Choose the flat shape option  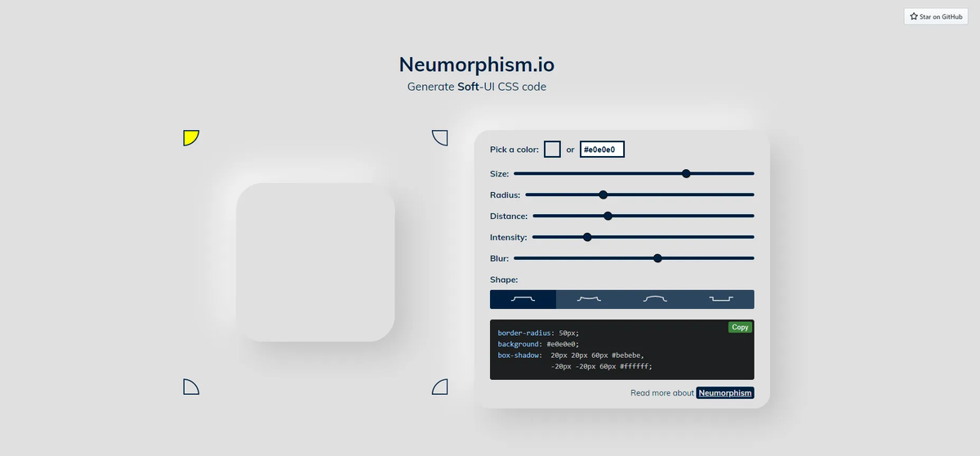coord(523,299)
